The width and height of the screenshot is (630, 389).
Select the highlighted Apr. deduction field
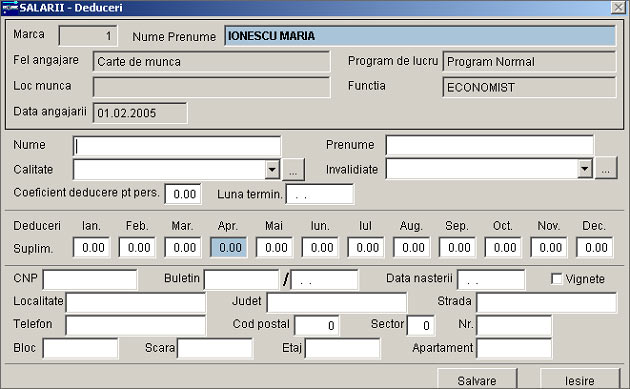[x=229, y=247]
